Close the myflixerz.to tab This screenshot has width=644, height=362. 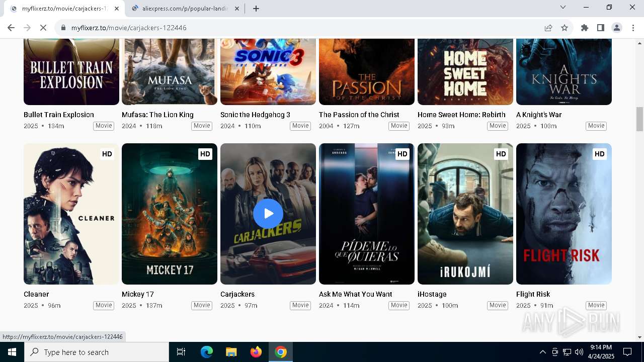point(117,9)
